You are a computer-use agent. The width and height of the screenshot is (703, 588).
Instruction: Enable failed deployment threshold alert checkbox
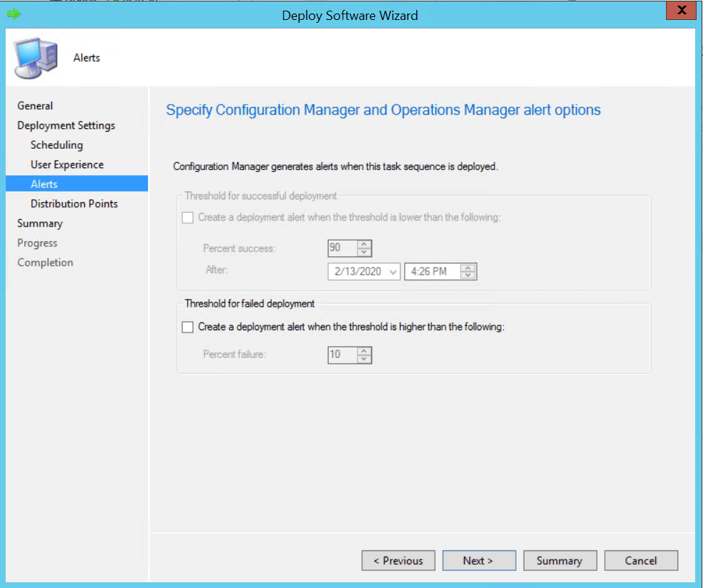[187, 327]
